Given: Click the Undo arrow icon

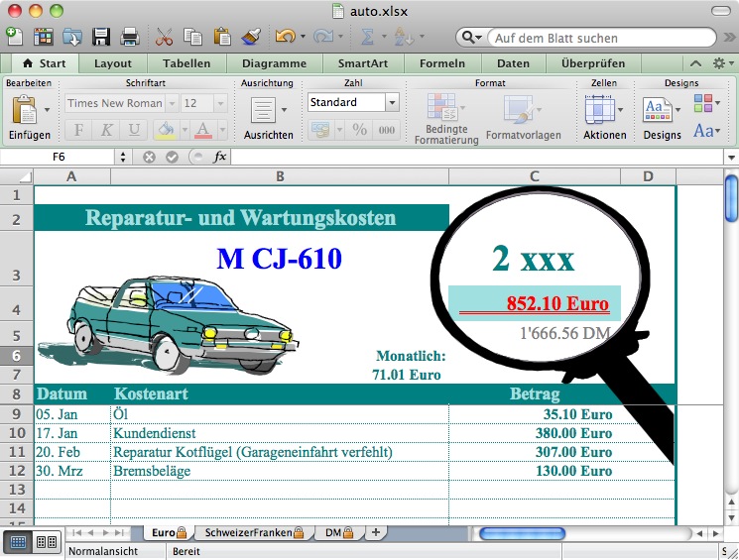Looking at the screenshot, I should [x=285, y=38].
